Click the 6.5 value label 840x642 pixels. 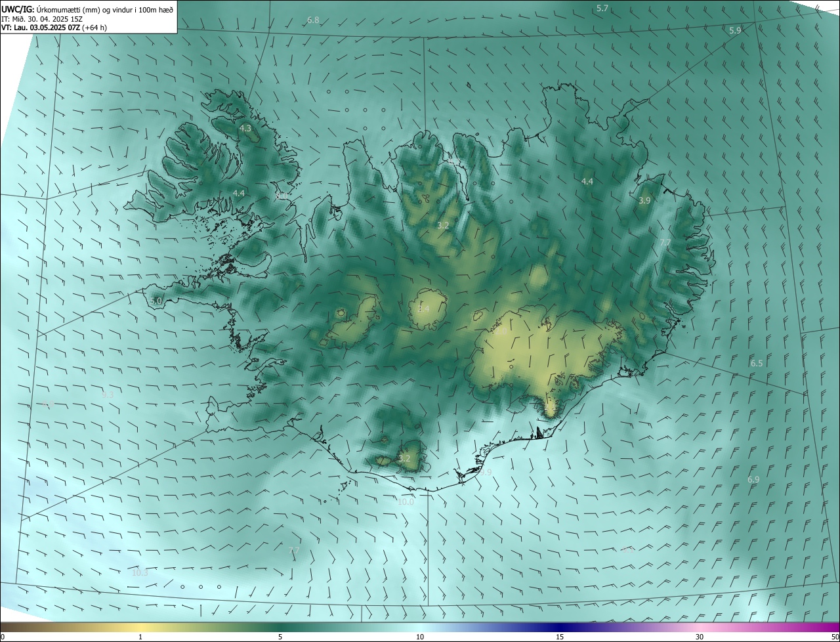click(x=757, y=364)
